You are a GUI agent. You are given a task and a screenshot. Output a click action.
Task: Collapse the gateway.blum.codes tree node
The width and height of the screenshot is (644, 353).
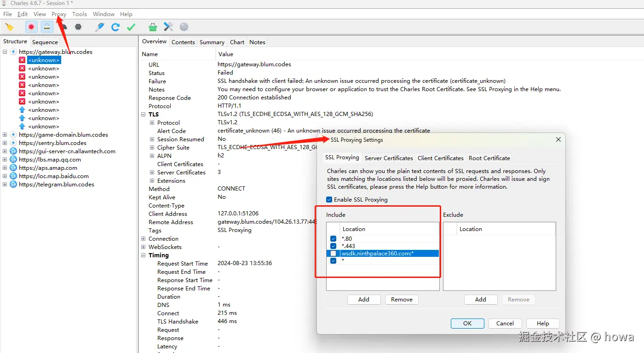[x=5, y=52]
